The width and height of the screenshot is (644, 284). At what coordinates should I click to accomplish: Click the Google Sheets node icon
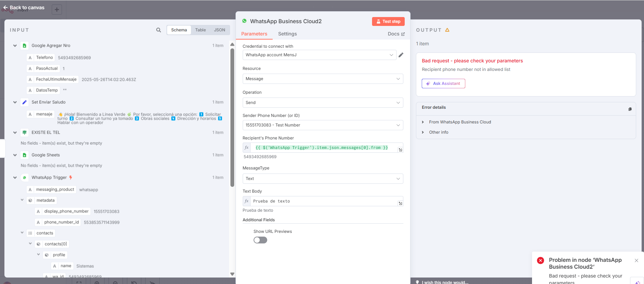point(25,155)
